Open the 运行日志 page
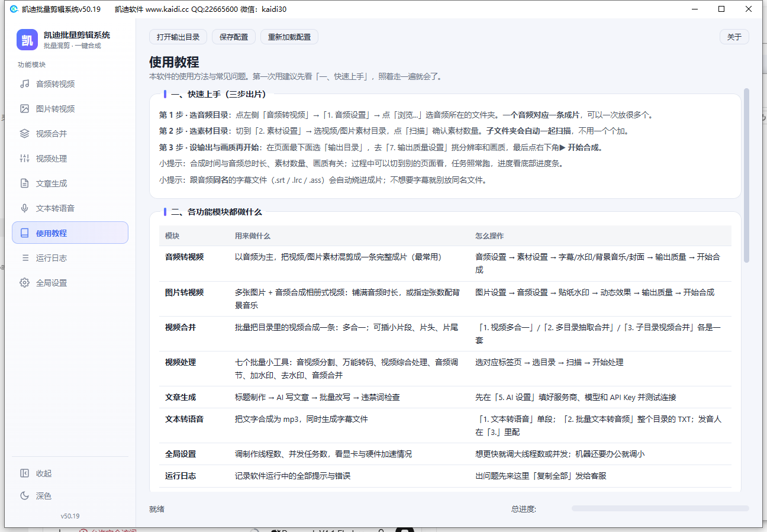This screenshot has width=767, height=532. [x=70, y=258]
